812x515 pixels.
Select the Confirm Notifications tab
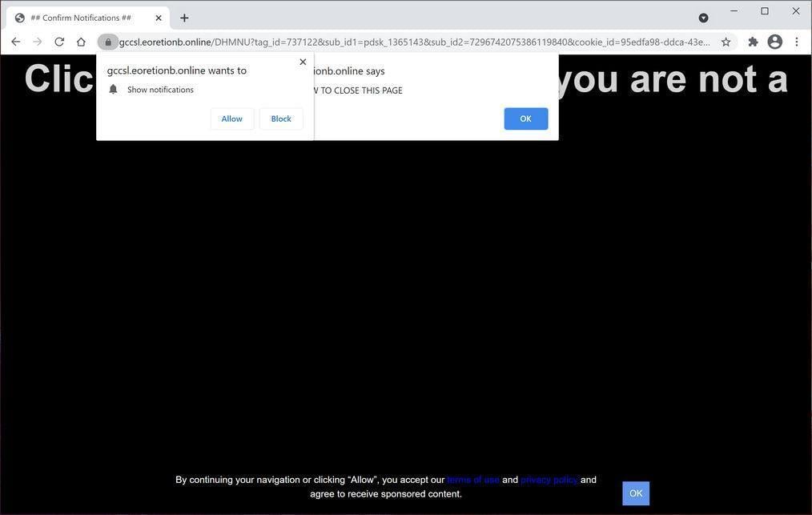pos(80,17)
